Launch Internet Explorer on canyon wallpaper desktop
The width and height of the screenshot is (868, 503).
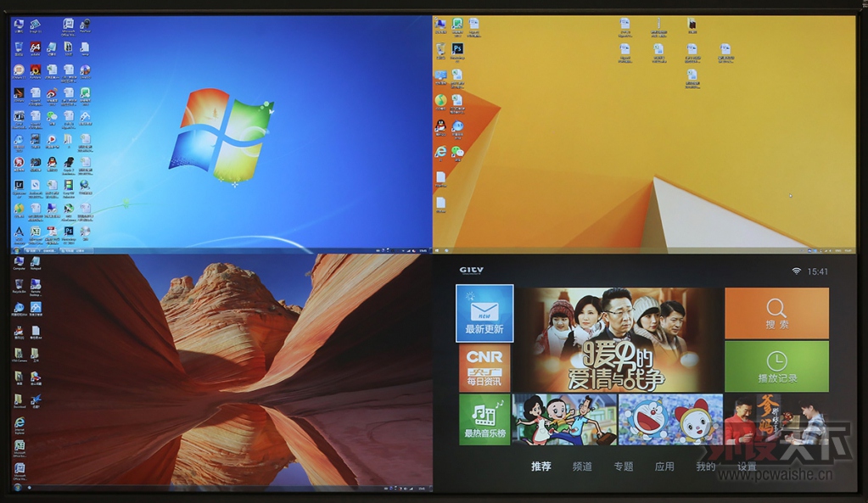(x=20, y=422)
